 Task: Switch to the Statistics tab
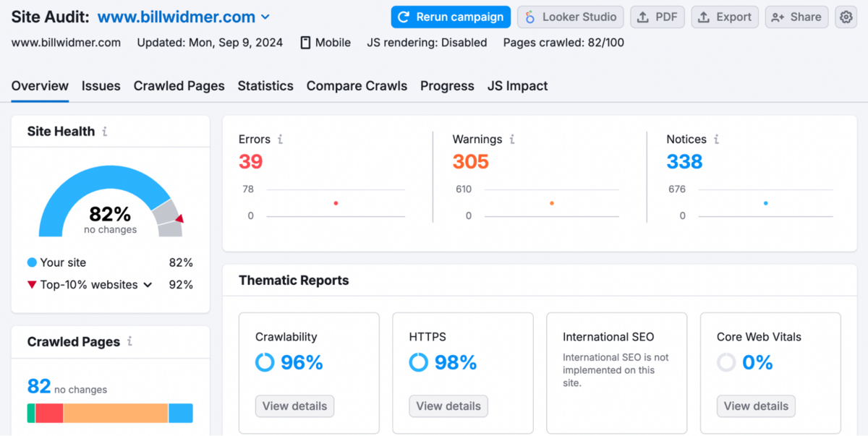tap(265, 86)
